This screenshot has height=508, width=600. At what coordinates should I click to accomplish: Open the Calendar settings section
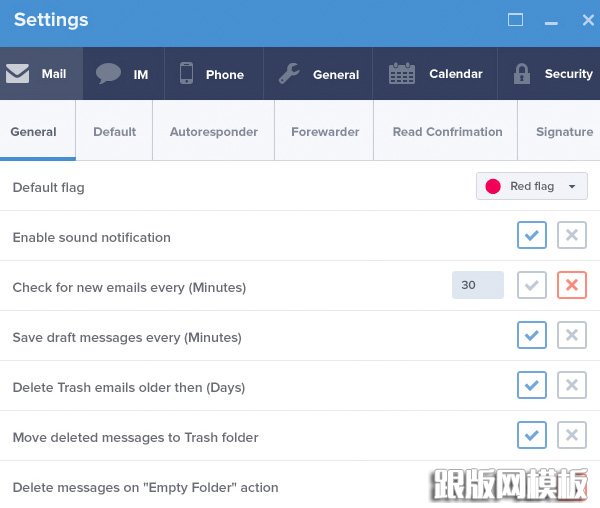pos(435,73)
